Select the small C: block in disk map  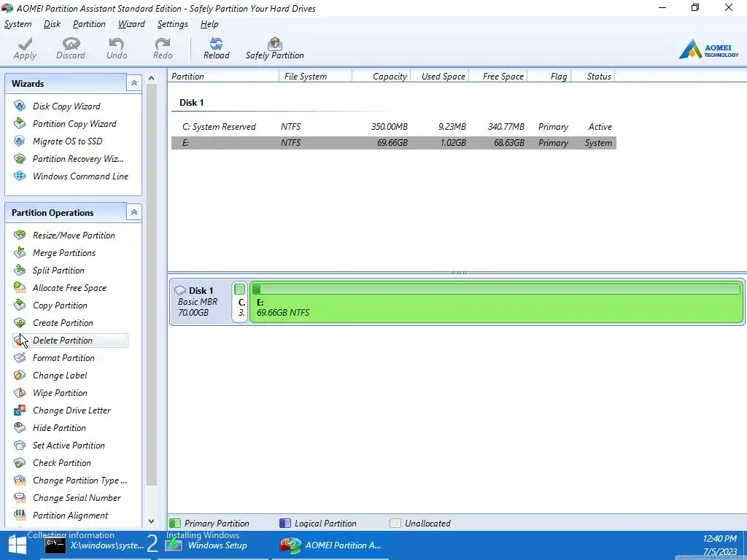240,302
